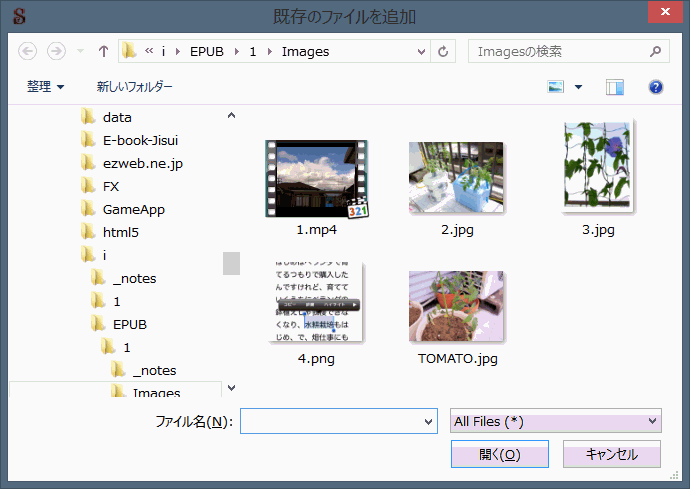Viewport: 690px width, 489px height.
Task: Select the GameApp folder icon in tree
Action: [x=88, y=209]
